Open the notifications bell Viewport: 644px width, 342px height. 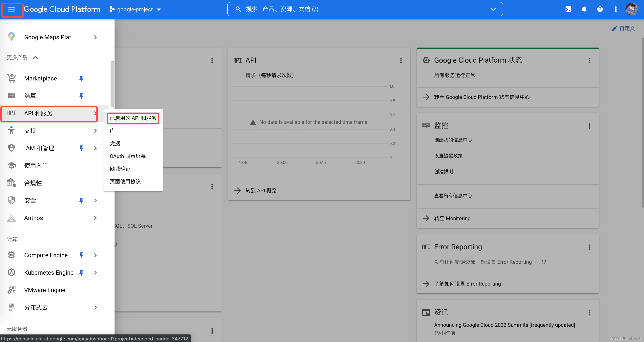[x=584, y=9]
